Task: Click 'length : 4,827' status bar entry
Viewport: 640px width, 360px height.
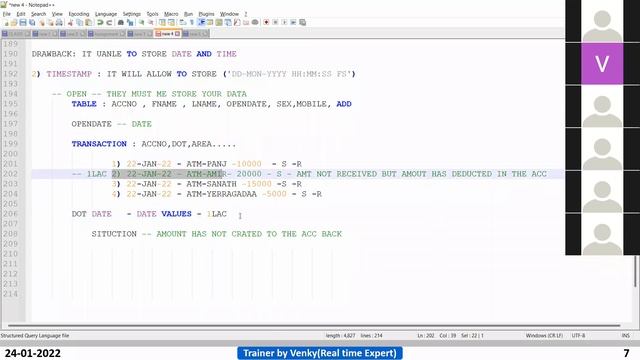Action: point(340,336)
